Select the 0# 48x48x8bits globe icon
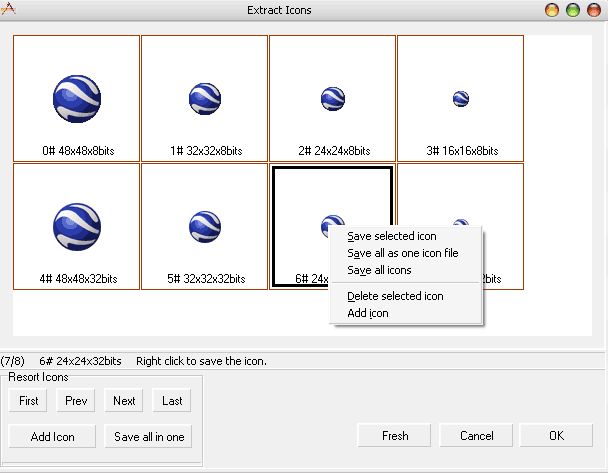The height and width of the screenshot is (473, 608). 76,98
